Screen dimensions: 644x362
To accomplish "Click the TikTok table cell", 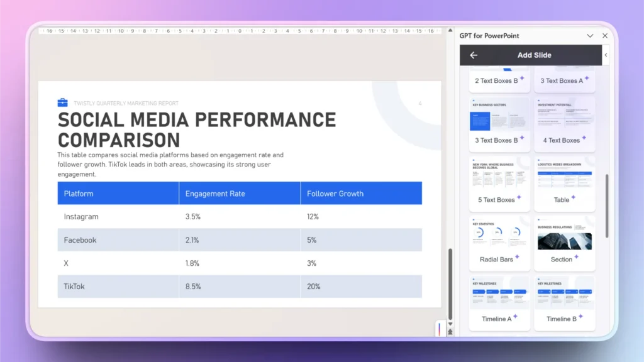I will tap(118, 287).
